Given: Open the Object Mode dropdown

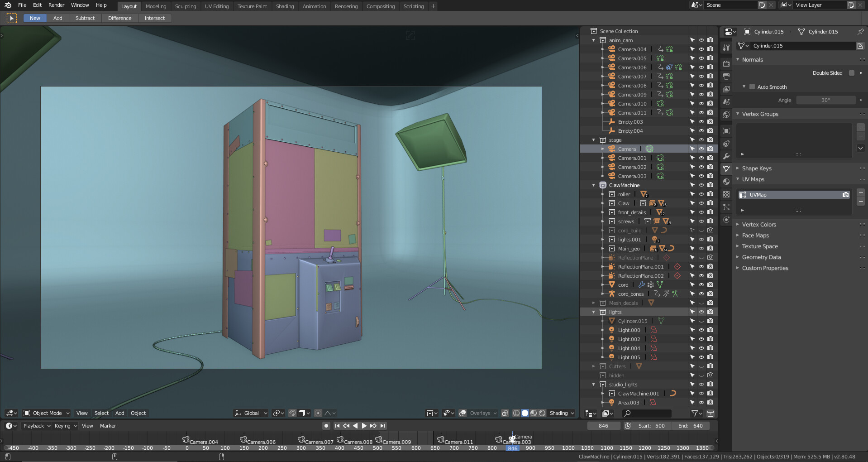Looking at the screenshot, I should click(x=47, y=413).
